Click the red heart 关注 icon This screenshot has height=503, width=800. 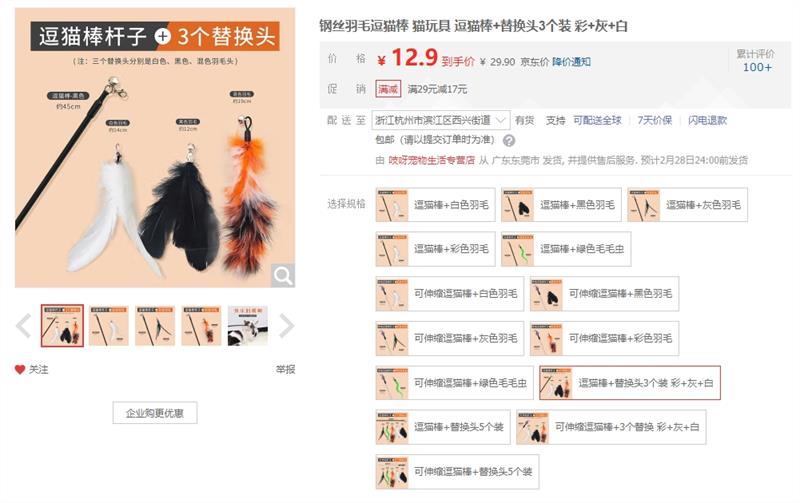tap(20, 369)
